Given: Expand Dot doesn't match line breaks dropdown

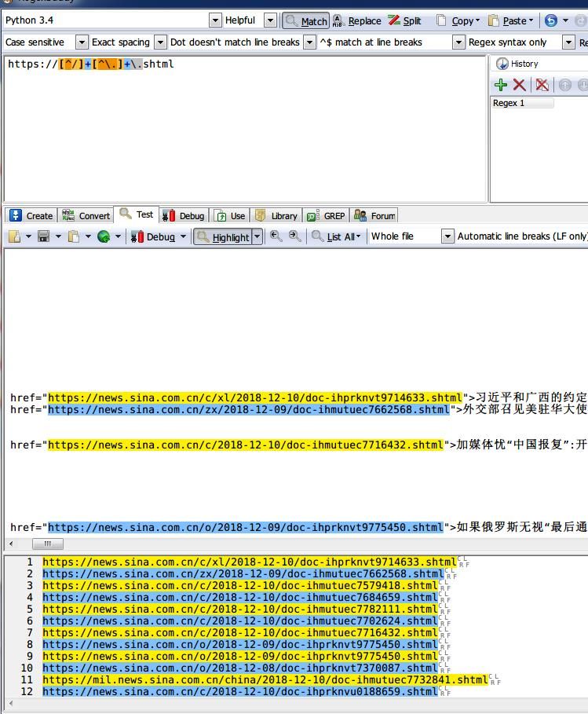Looking at the screenshot, I should [309, 42].
